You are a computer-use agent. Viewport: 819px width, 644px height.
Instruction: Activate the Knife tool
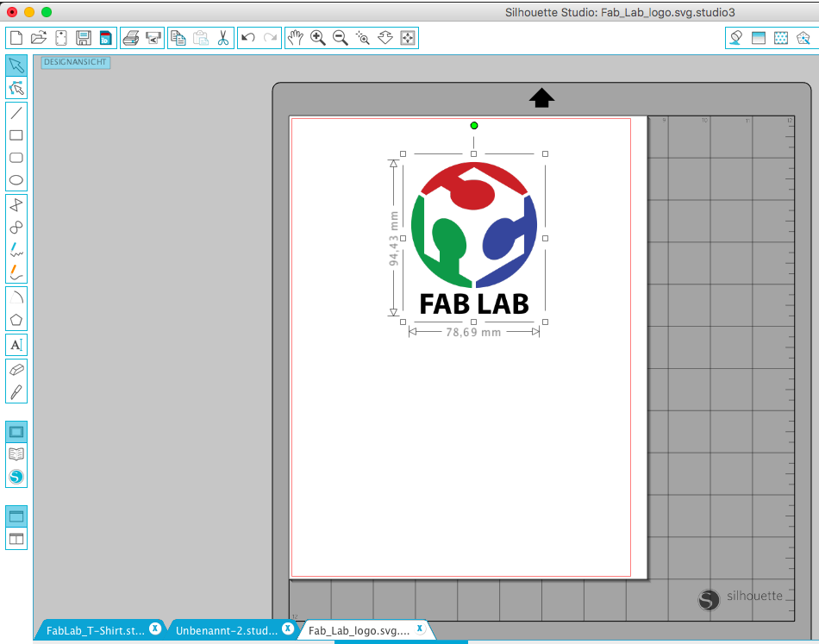pyautogui.click(x=16, y=391)
